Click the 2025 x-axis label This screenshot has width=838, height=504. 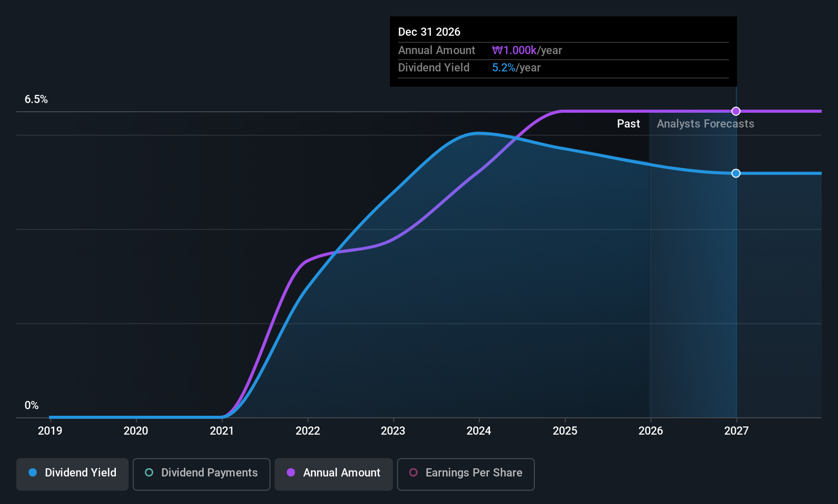tap(565, 431)
